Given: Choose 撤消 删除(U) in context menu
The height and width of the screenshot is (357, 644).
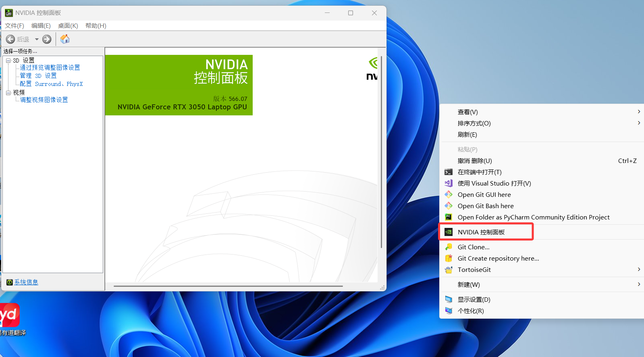Looking at the screenshot, I should click(542, 161).
